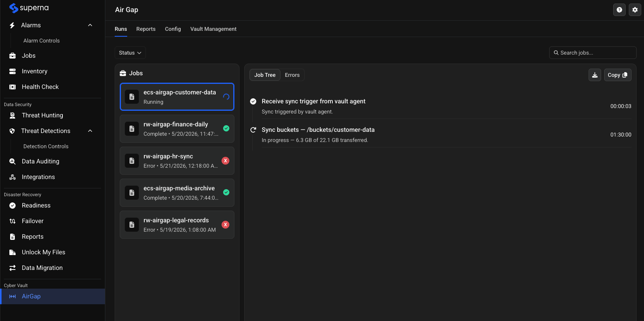Click the Inventory server icon
Image resolution: width=644 pixels, height=321 pixels.
[12, 71]
